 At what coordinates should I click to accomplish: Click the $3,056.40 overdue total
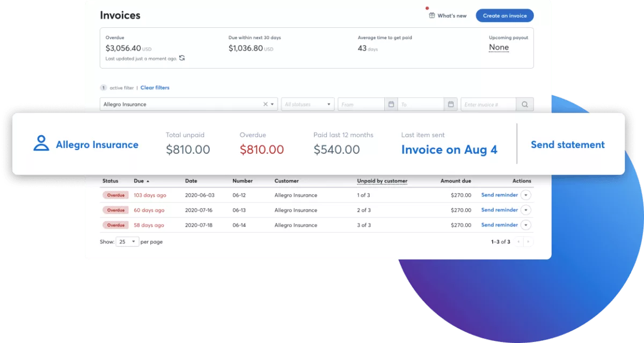pos(123,48)
